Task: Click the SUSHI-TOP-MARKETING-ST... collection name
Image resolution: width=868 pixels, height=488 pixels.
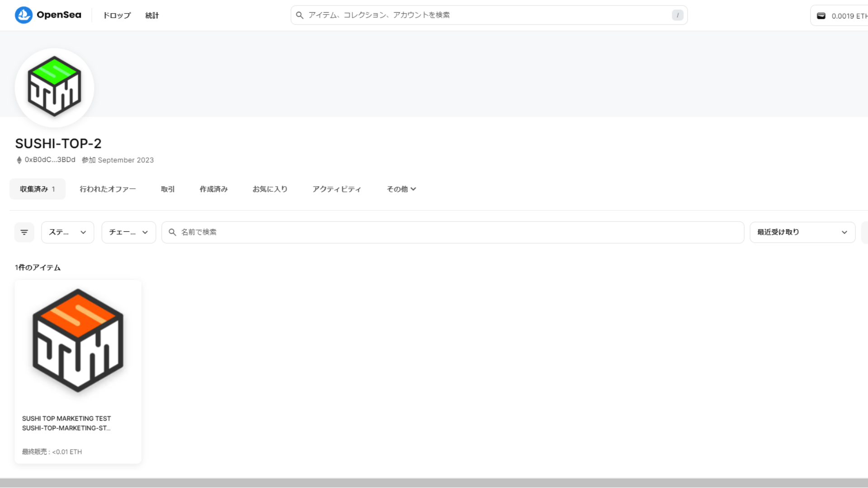Action: click(x=66, y=428)
